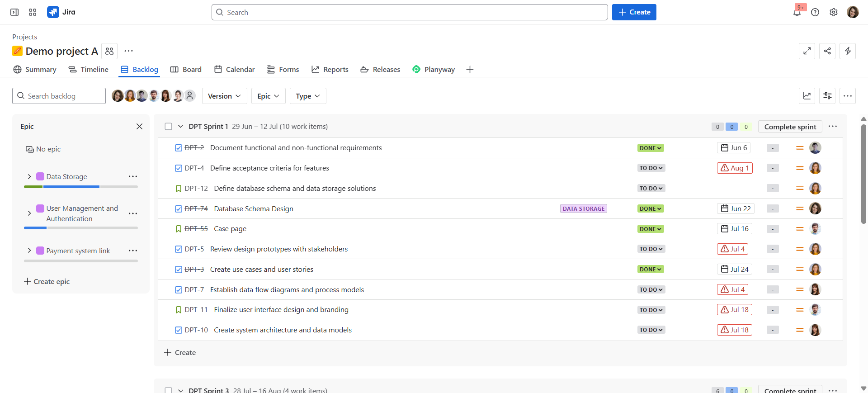Open the project team members icon
868x393 pixels.
tap(109, 51)
